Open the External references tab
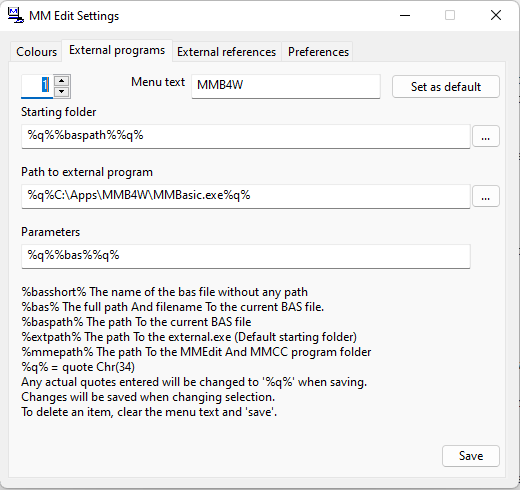The width and height of the screenshot is (520, 490). 227,52
